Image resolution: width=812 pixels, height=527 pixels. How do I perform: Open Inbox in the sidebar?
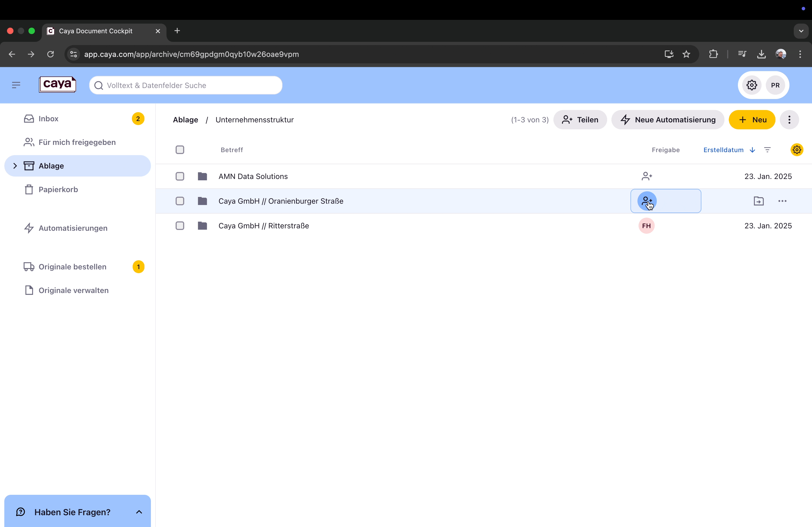click(77, 119)
